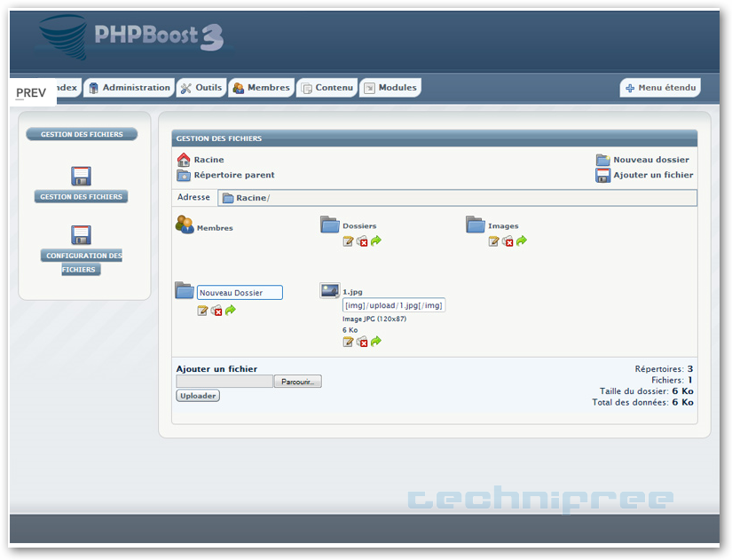Screen dimensions: 732x560
Task: Click the red delete icon under Dossiers
Action: (x=362, y=241)
